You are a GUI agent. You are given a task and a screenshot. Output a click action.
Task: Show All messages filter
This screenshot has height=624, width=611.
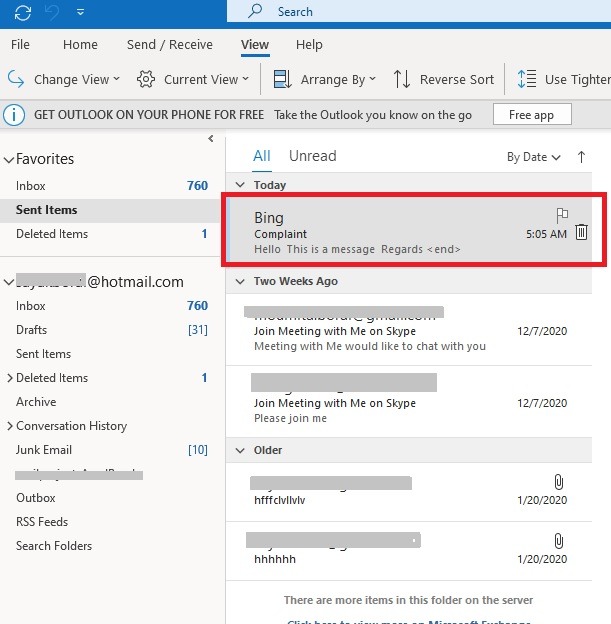tap(262, 156)
